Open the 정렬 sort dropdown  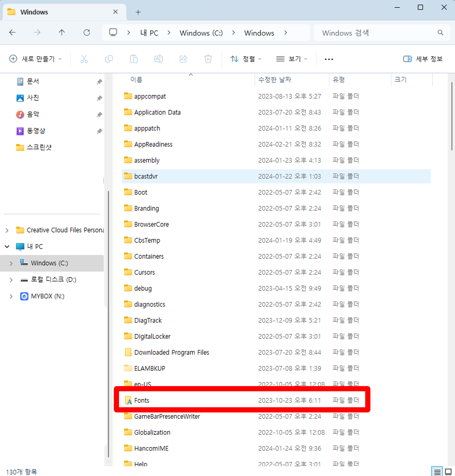pos(245,59)
